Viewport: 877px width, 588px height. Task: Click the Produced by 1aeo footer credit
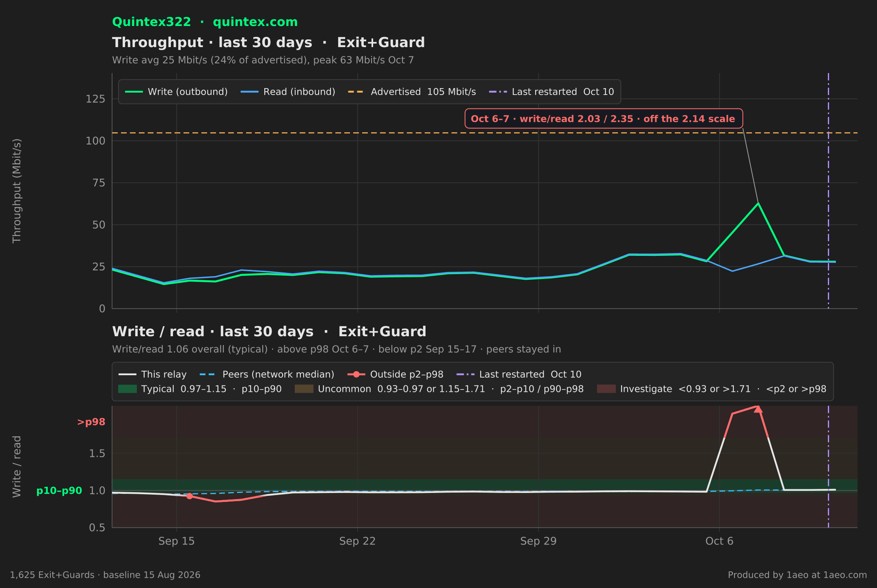(797, 575)
